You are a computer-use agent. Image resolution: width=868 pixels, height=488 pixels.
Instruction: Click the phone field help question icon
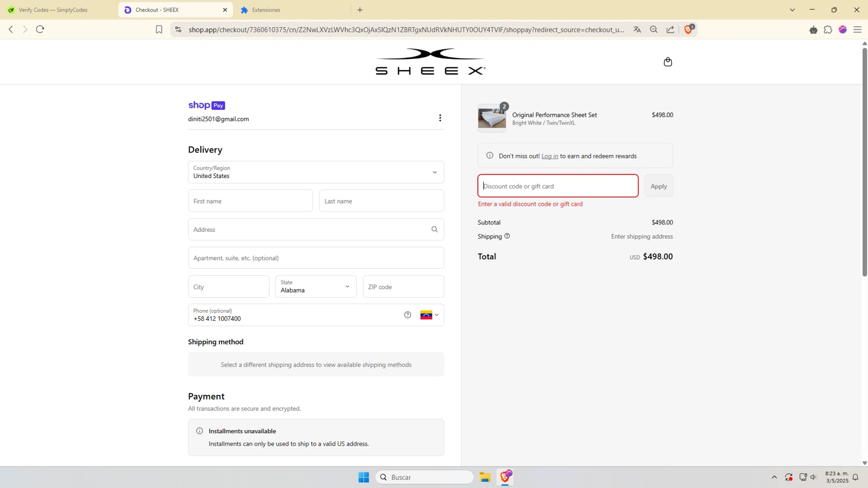[x=407, y=315]
